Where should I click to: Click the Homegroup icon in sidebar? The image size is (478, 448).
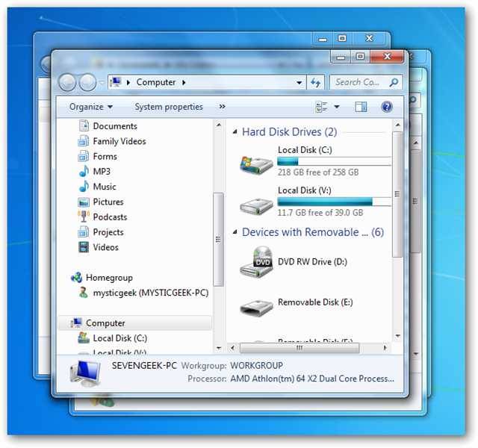coord(76,277)
